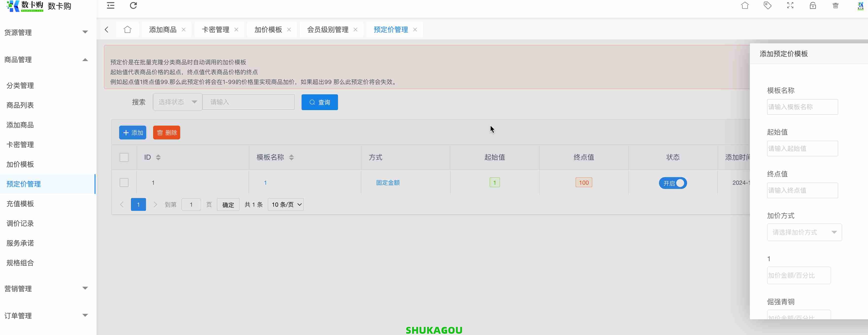The image size is (868, 335).
Task: Click the blue 添加 button
Action: (x=132, y=133)
